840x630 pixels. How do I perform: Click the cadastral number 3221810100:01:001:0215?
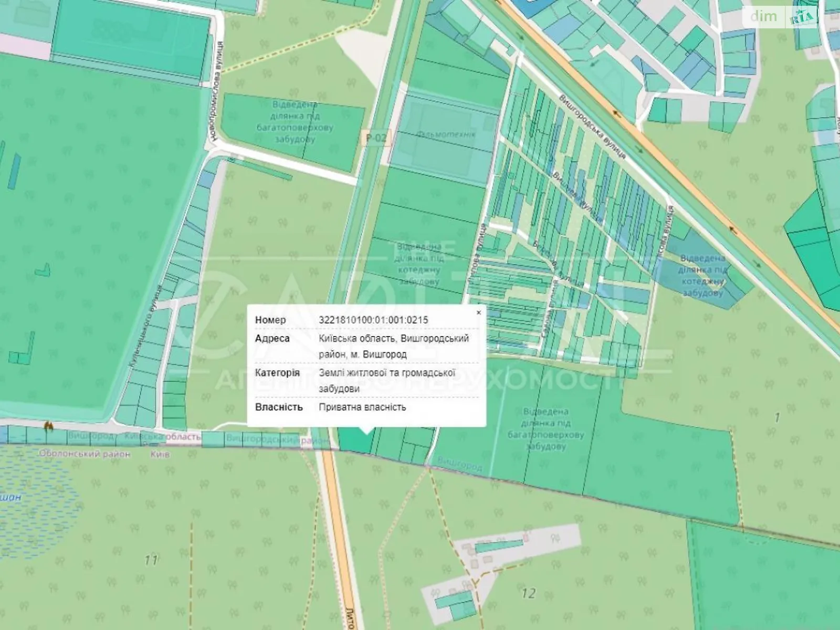click(x=373, y=320)
